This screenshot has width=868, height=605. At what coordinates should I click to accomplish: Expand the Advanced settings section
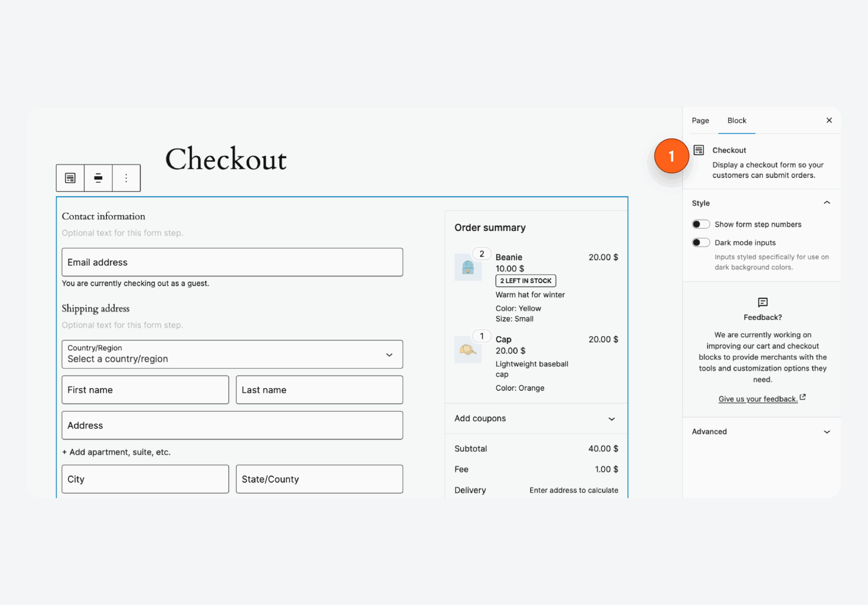point(827,431)
